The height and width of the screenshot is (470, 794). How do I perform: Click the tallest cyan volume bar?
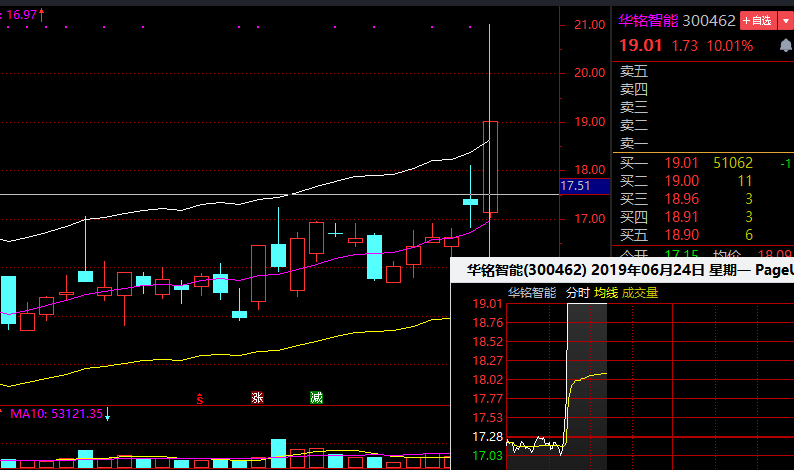(279, 453)
